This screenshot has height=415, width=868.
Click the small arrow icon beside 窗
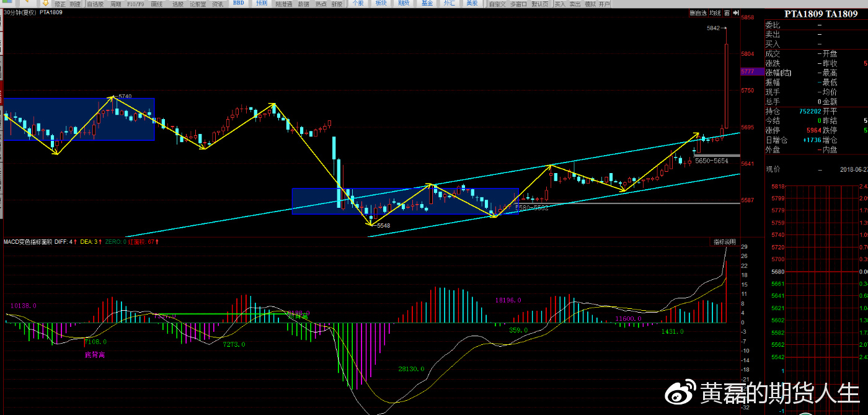point(735,12)
